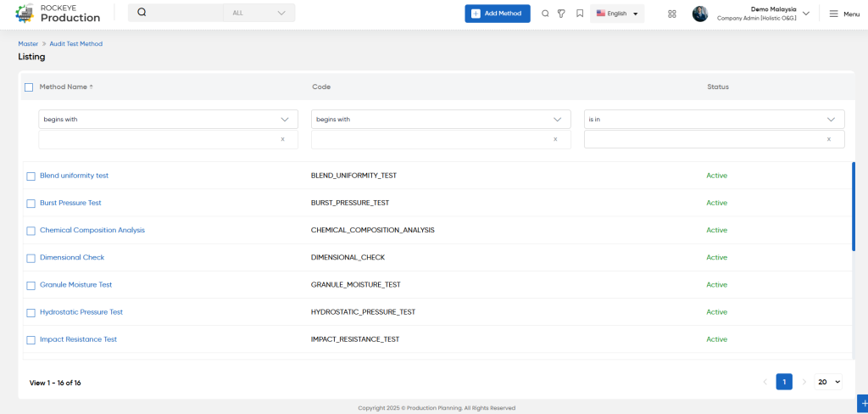
Task: Check the Dimensional Check row
Action: coord(31,258)
